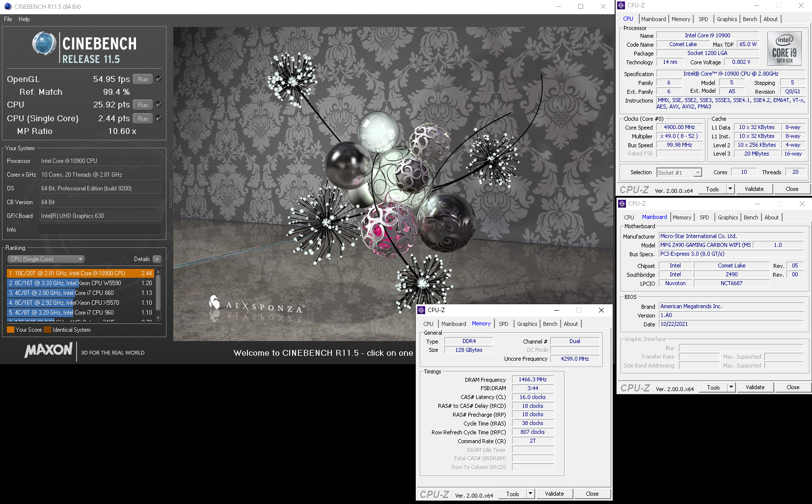Open Bench tab in Mainboard CPU-Z window
Screen dimensions: 812x504
[751, 217]
